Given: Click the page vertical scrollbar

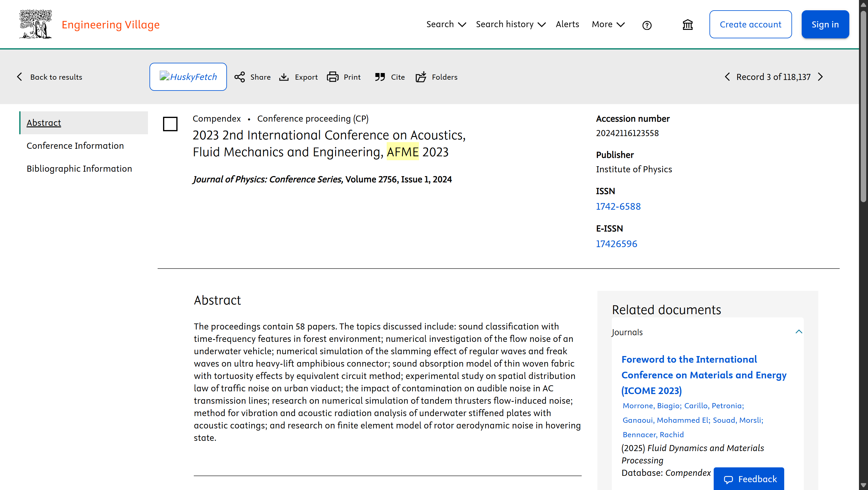Looking at the screenshot, I should [863, 245].
